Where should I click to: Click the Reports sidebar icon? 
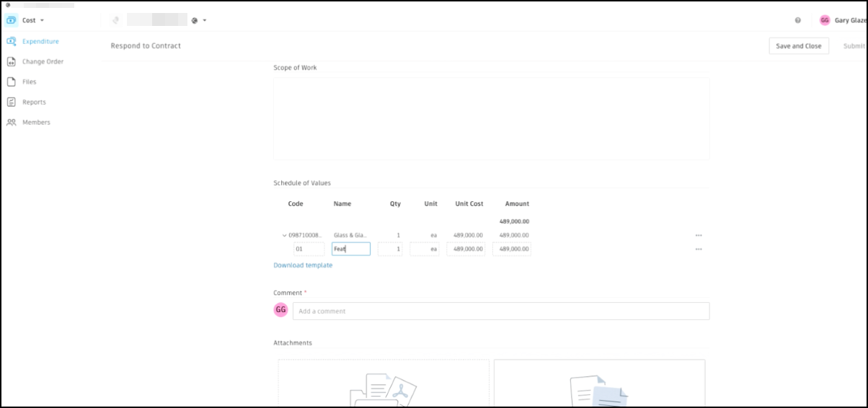click(12, 102)
